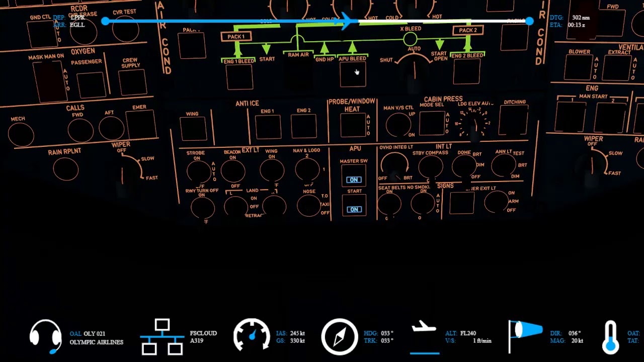The width and height of the screenshot is (644, 362).
Task: Toggle the DITCHING pushbutton
Action: [x=514, y=121]
